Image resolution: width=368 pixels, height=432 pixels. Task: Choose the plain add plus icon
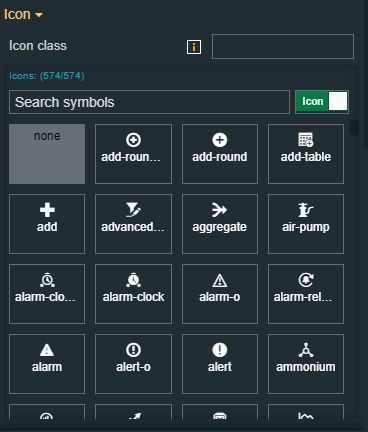47,224
